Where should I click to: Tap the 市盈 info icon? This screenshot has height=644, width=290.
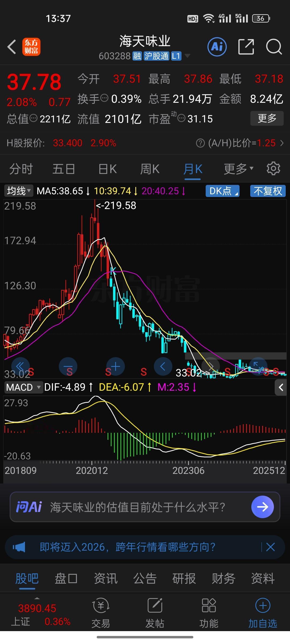point(182,118)
